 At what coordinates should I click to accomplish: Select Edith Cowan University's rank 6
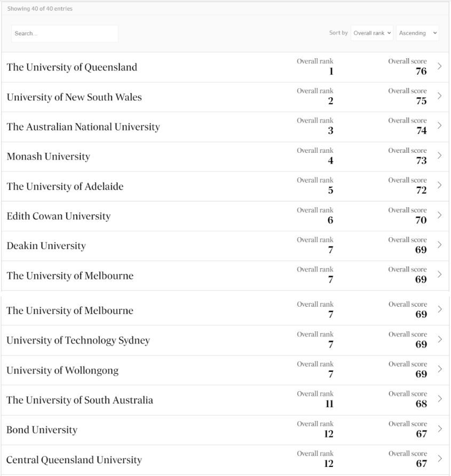330,220
